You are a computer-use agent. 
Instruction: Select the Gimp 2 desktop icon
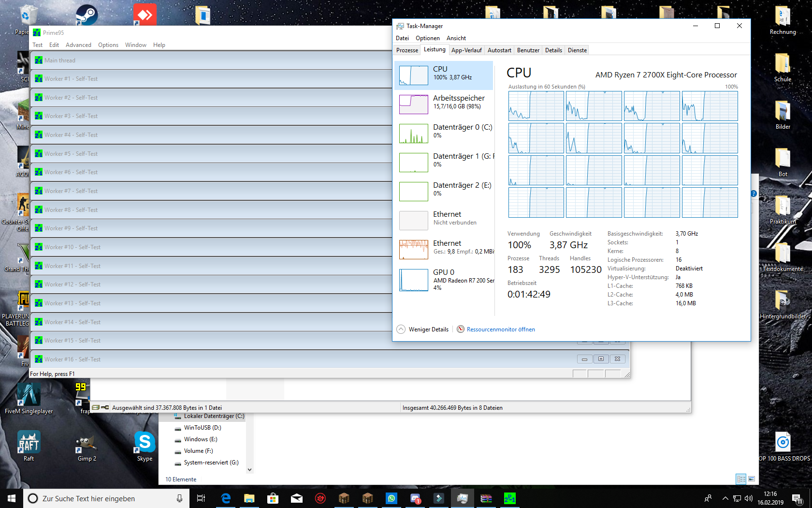[x=87, y=446]
